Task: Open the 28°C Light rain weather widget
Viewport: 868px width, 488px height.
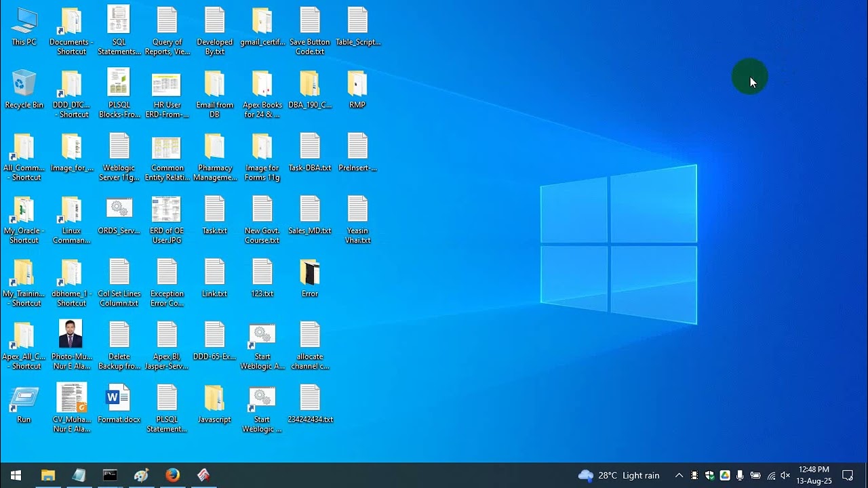Action: coord(618,475)
